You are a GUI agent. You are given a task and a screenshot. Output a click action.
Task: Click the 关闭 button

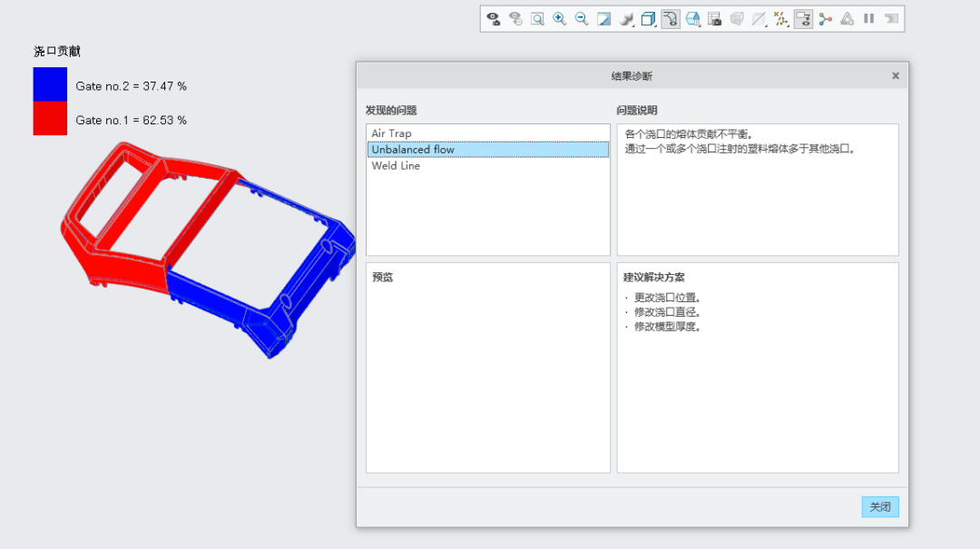[880, 506]
